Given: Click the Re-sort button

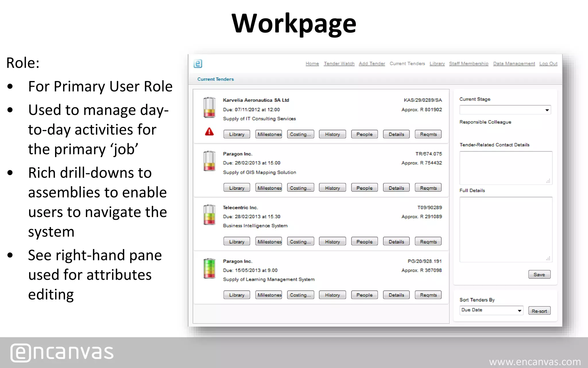Looking at the screenshot, I should 539,311.
